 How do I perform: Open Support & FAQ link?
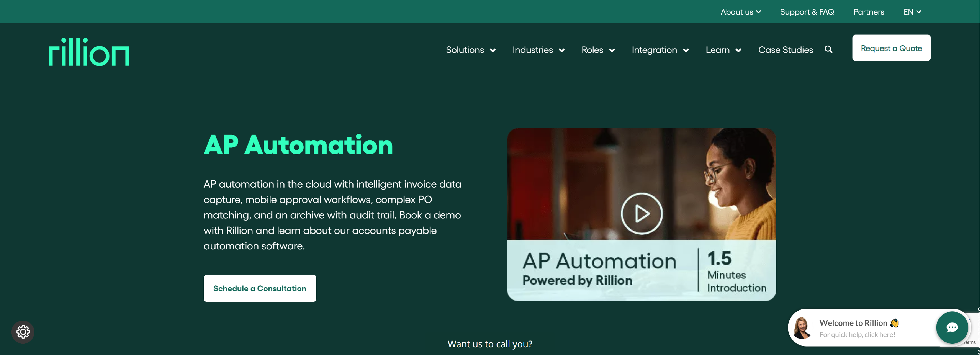point(807,12)
